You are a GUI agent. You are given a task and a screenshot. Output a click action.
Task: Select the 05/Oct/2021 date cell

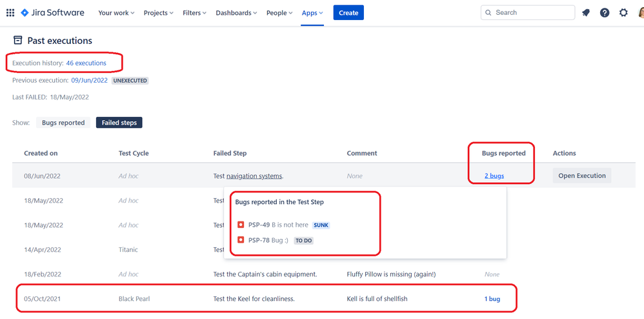(x=42, y=299)
